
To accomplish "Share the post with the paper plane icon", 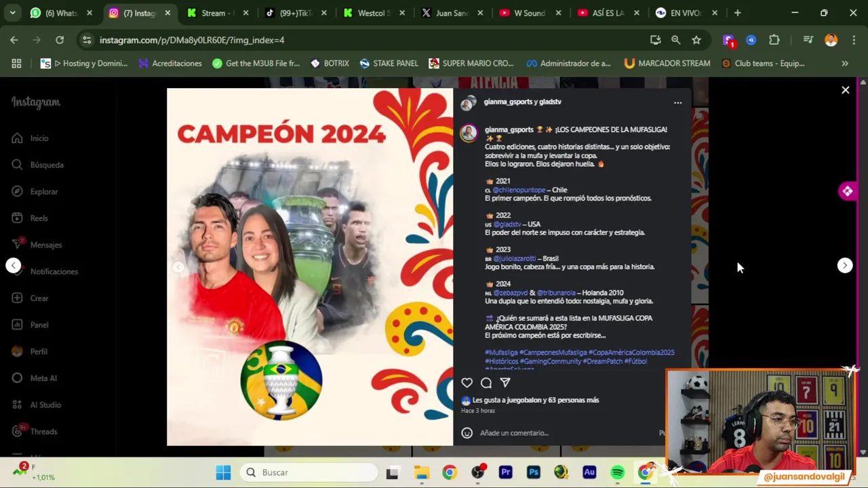I will point(505,383).
